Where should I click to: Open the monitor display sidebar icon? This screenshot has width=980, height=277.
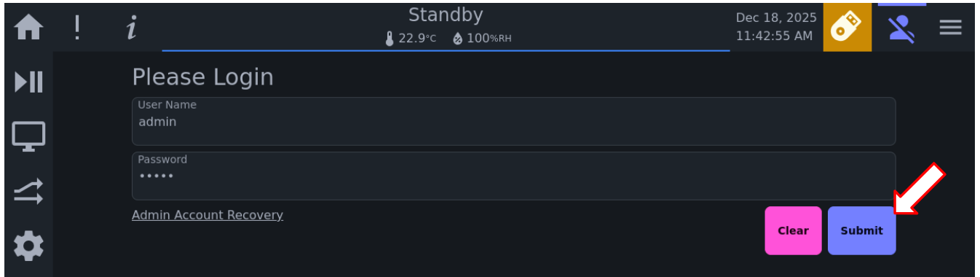point(28,136)
